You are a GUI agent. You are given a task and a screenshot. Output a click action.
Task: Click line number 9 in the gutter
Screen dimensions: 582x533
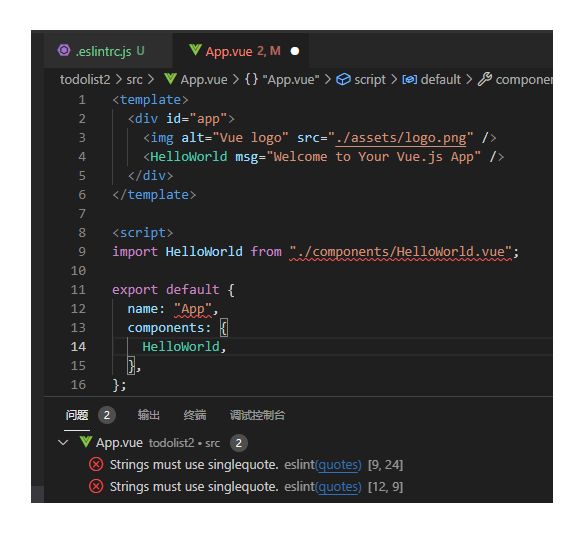point(82,252)
